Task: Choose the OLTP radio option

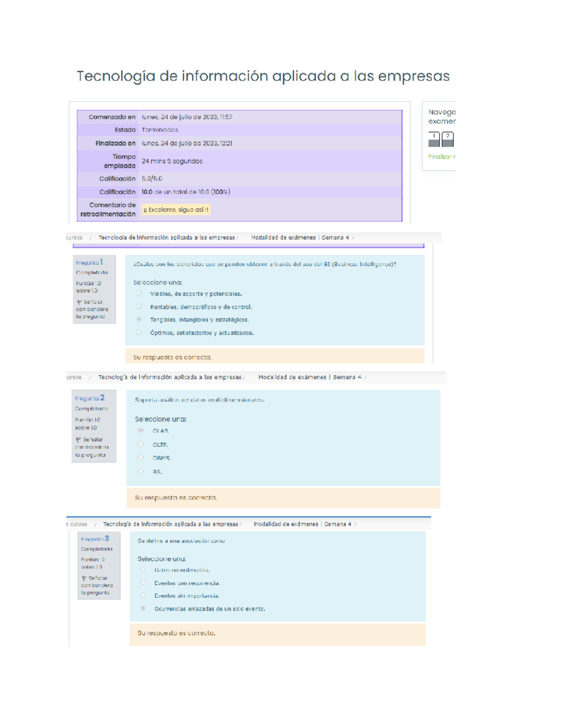Action: [x=141, y=444]
